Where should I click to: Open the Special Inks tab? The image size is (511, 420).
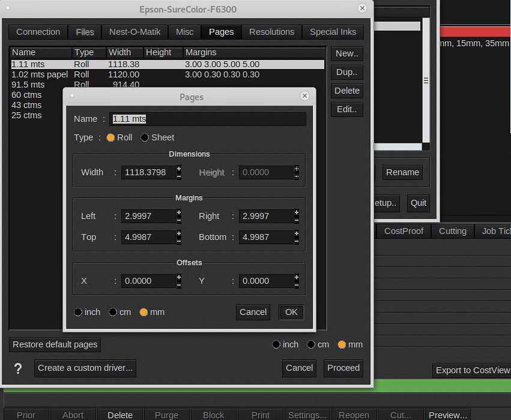(333, 32)
